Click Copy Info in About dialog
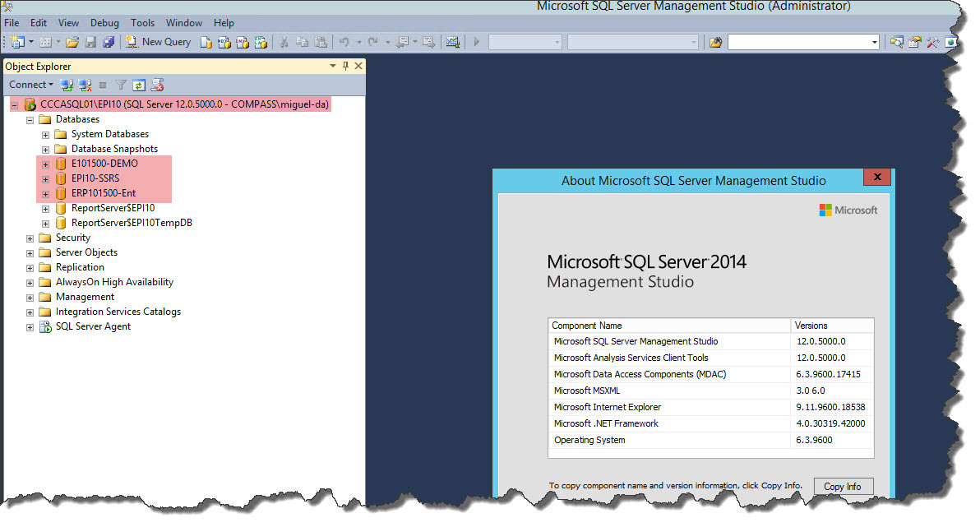Screen dimensions: 980x527 coord(844,487)
